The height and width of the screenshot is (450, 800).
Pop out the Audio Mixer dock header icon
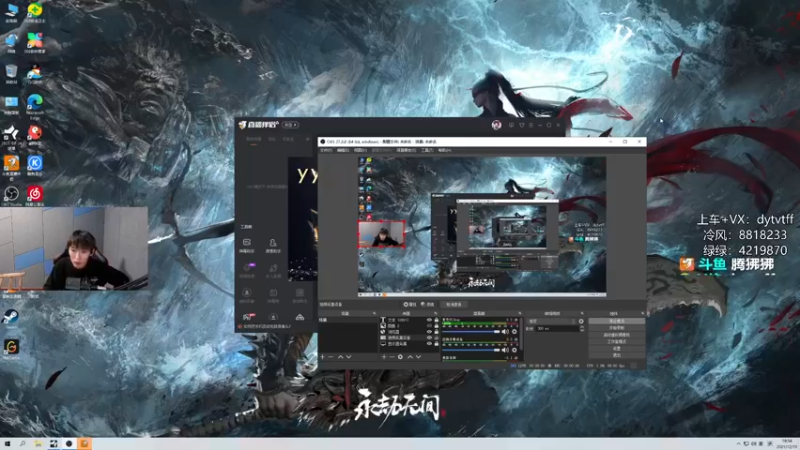click(x=520, y=313)
